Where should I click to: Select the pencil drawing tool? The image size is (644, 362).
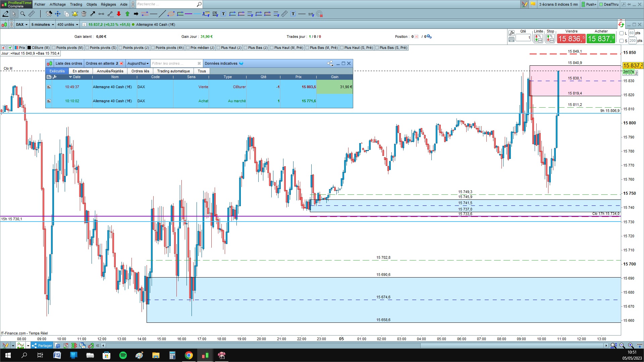(x=5, y=14)
